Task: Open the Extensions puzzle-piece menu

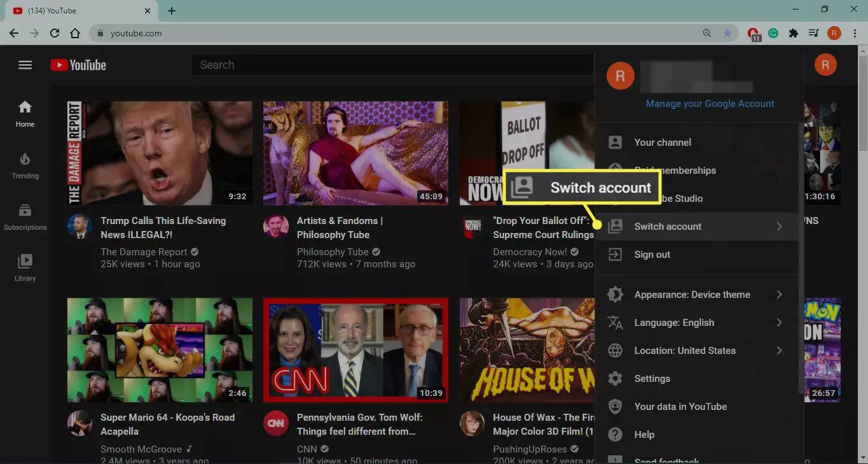Action: (x=793, y=33)
